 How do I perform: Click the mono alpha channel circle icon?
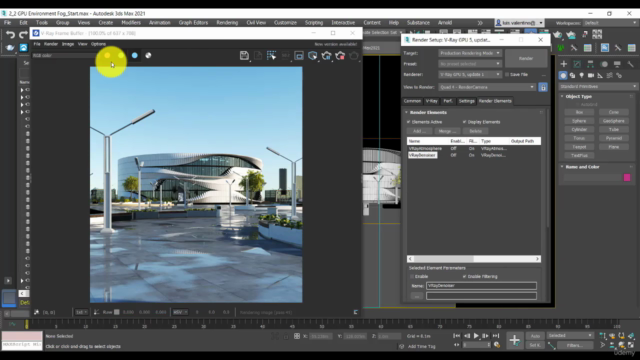point(148,56)
